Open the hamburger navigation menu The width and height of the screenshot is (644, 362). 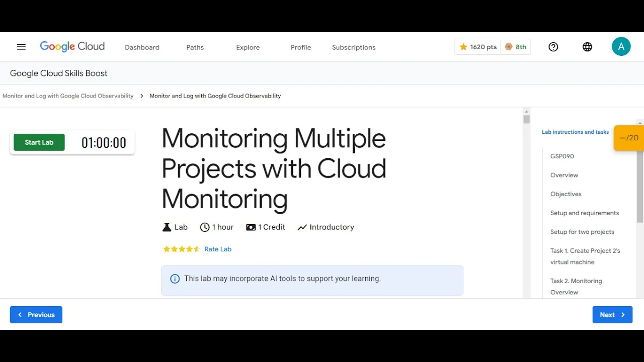(x=21, y=47)
